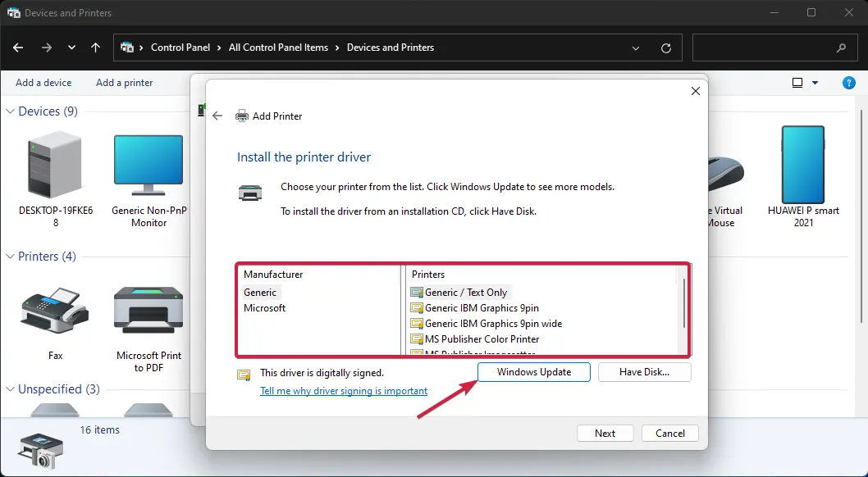This screenshot has width=868, height=477.
Task: Select Microsoft in the Manufacturer list
Action: coord(265,308)
